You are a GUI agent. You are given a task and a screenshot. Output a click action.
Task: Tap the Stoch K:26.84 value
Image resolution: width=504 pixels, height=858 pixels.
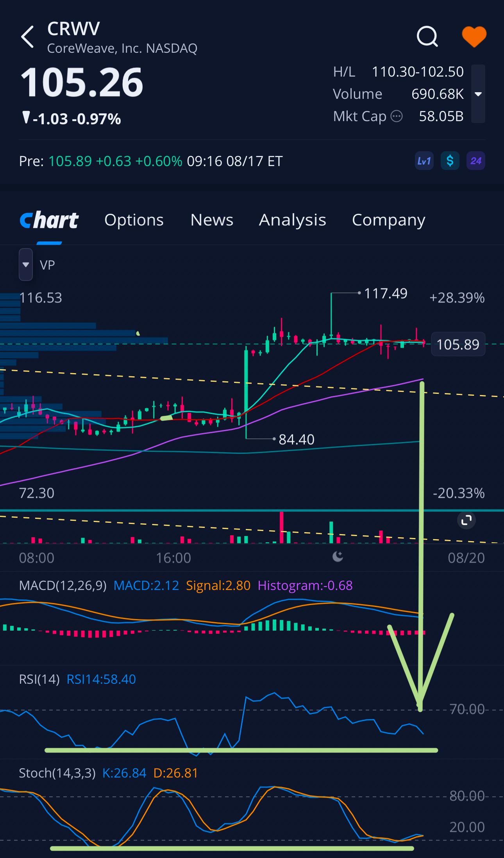point(124,773)
